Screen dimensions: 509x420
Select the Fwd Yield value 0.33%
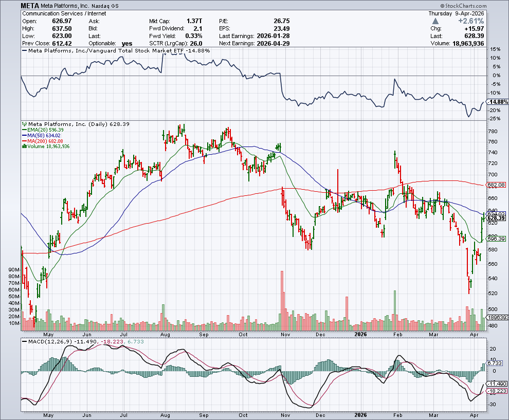[193, 35]
